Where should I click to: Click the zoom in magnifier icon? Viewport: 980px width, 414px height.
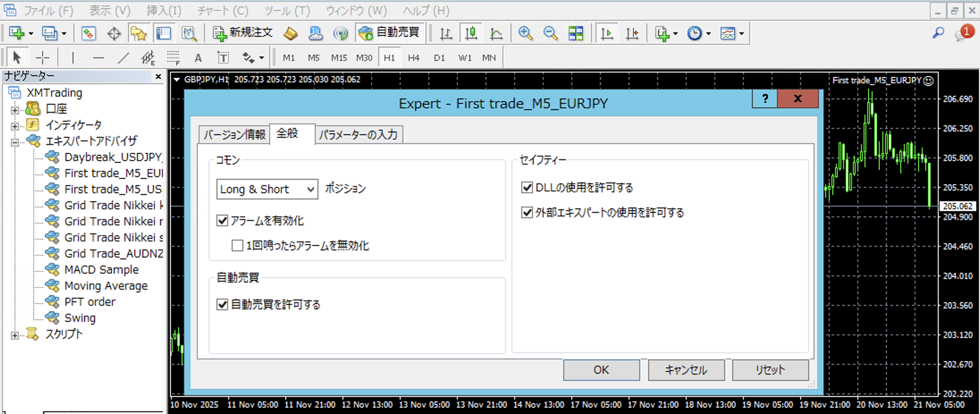pyautogui.click(x=525, y=33)
